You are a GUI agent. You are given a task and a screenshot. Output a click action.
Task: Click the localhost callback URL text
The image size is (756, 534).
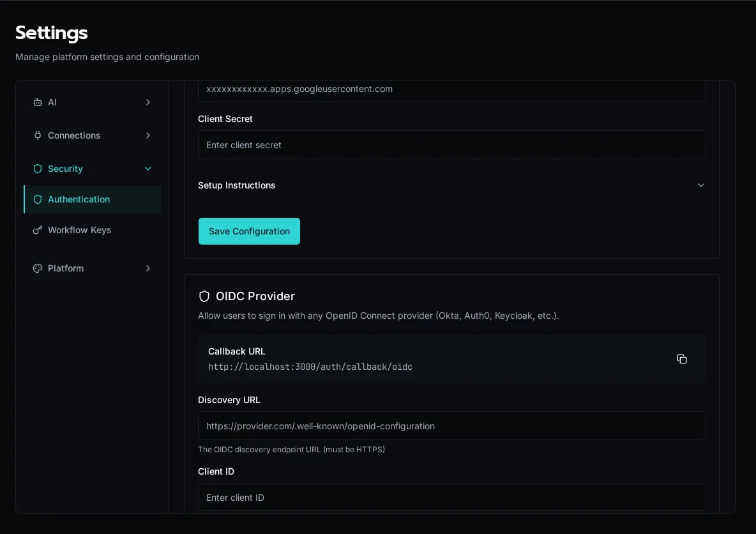point(310,367)
